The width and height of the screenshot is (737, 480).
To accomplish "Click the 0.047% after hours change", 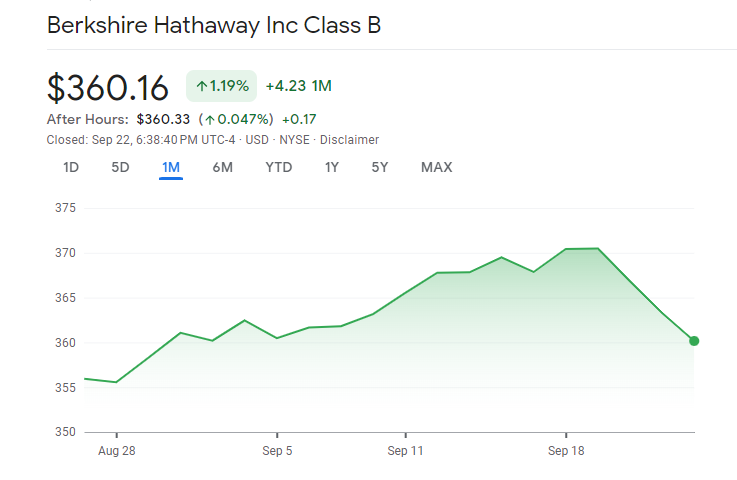I will (x=236, y=119).
